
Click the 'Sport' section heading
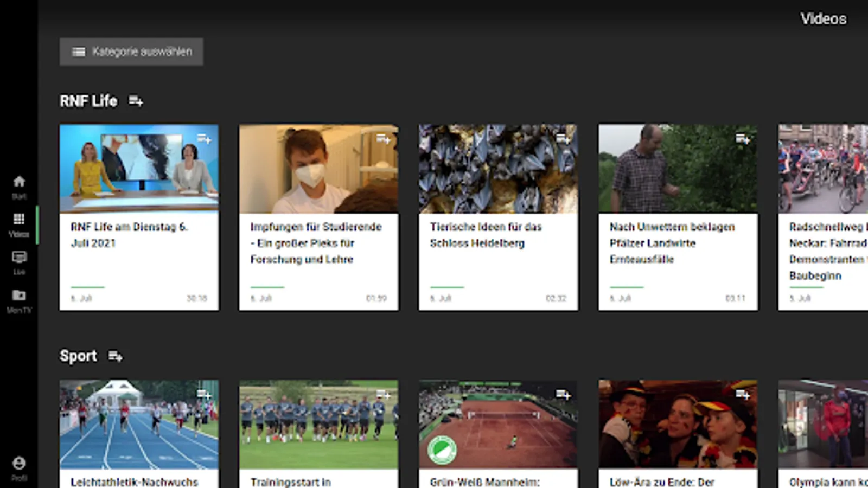pos(78,356)
